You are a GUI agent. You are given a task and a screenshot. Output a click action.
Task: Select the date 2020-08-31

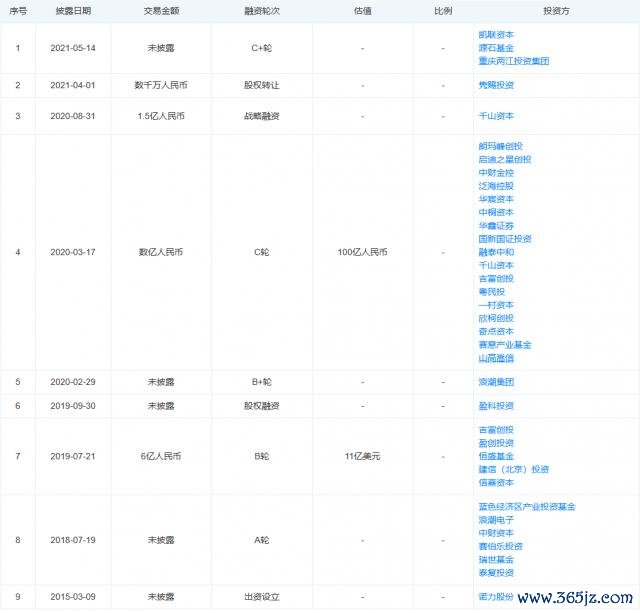(73, 116)
